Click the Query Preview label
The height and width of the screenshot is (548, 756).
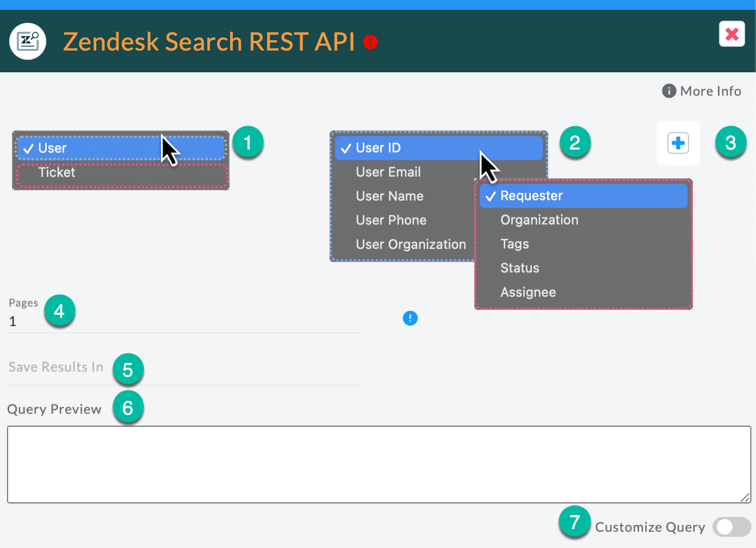coord(54,409)
